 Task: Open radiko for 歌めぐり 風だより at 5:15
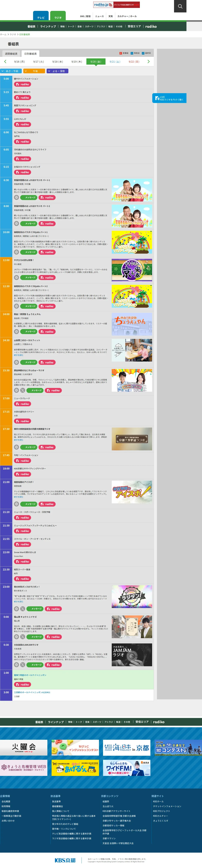click(x=22, y=98)
